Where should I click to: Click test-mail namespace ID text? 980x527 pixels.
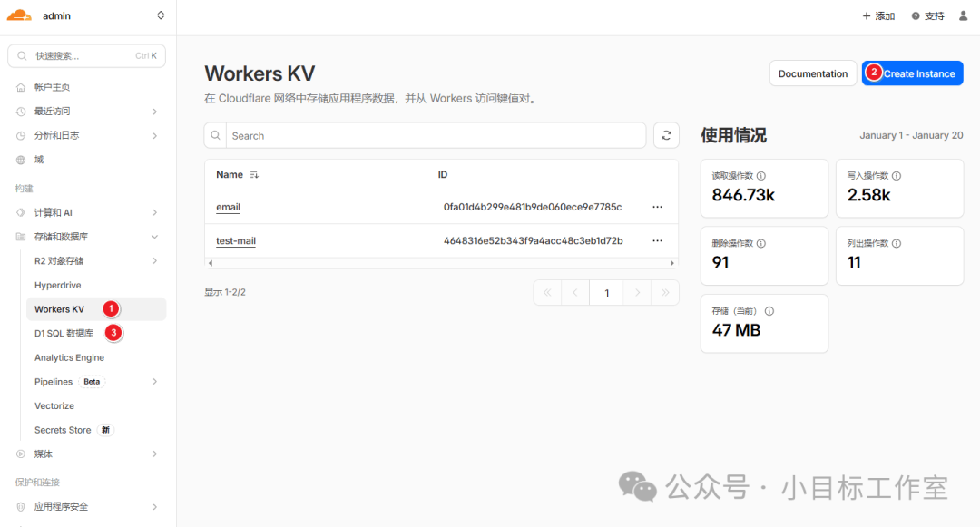click(x=534, y=241)
